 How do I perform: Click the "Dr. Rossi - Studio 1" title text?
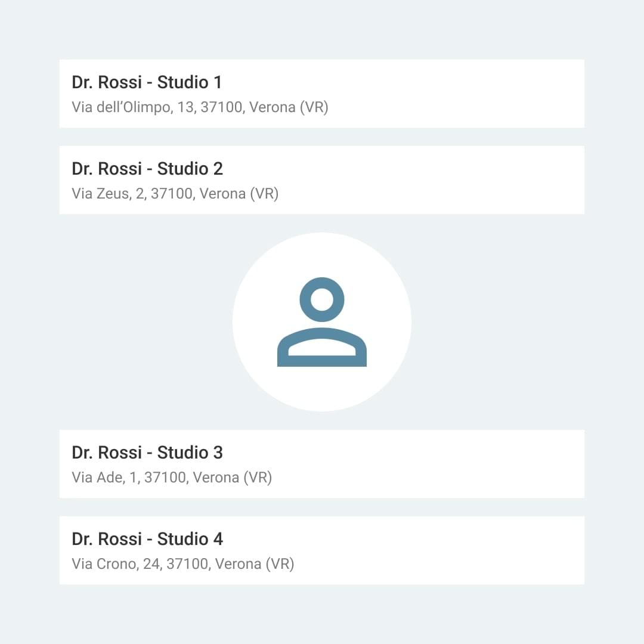pyautogui.click(x=147, y=82)
